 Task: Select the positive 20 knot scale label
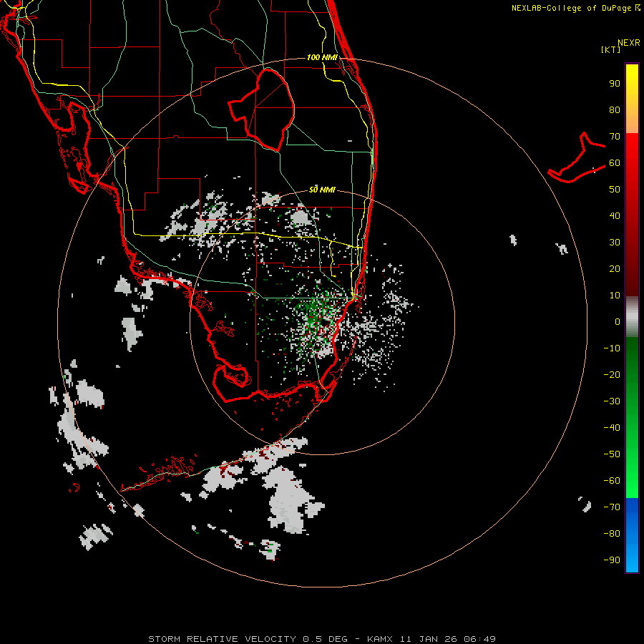615,269
